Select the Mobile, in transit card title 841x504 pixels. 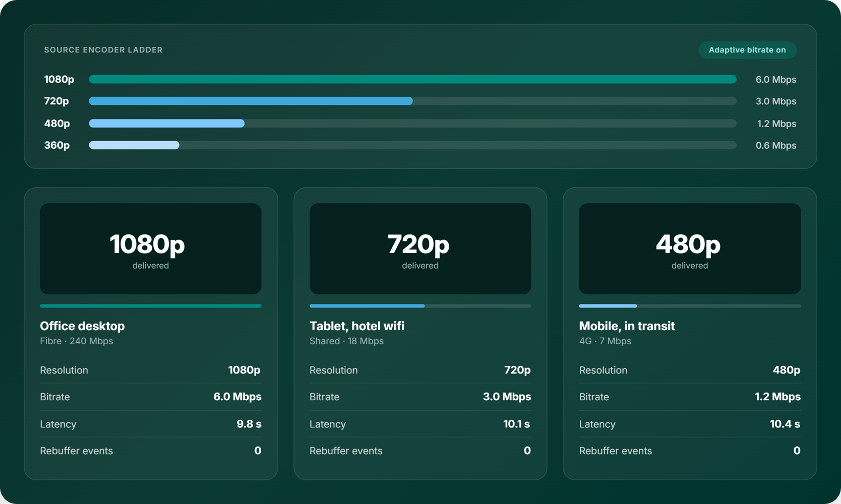tap(627, 326)
